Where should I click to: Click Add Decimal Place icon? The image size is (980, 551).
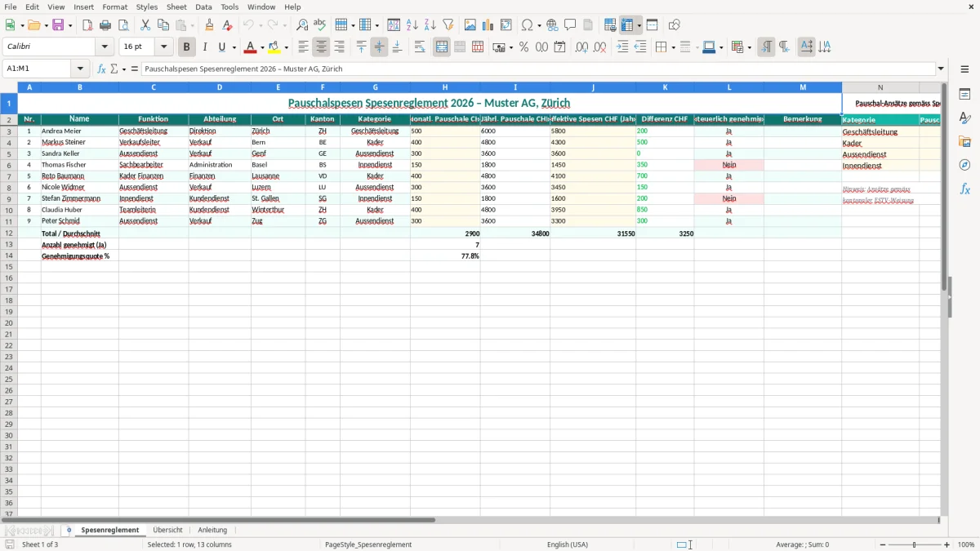point(581,47)
